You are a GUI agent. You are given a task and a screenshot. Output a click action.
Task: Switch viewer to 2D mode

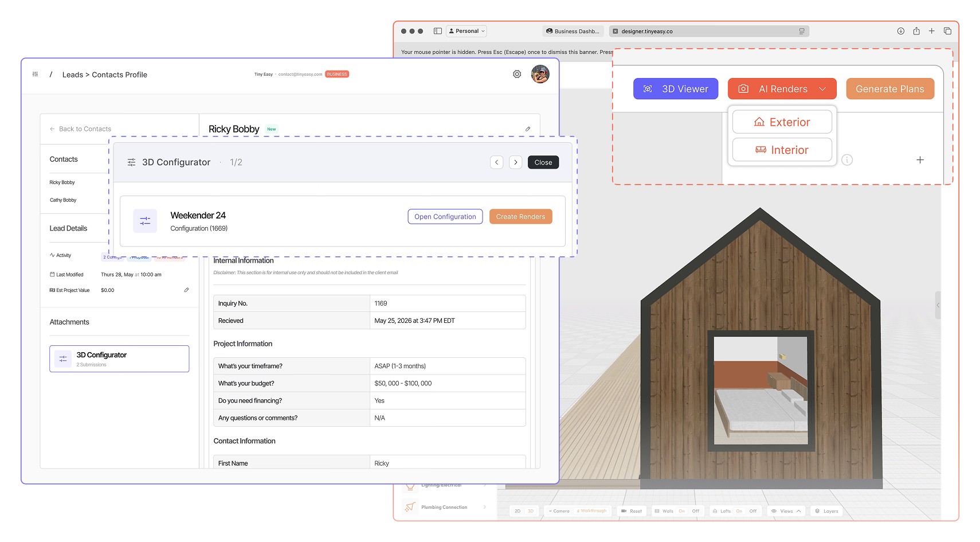518,511
